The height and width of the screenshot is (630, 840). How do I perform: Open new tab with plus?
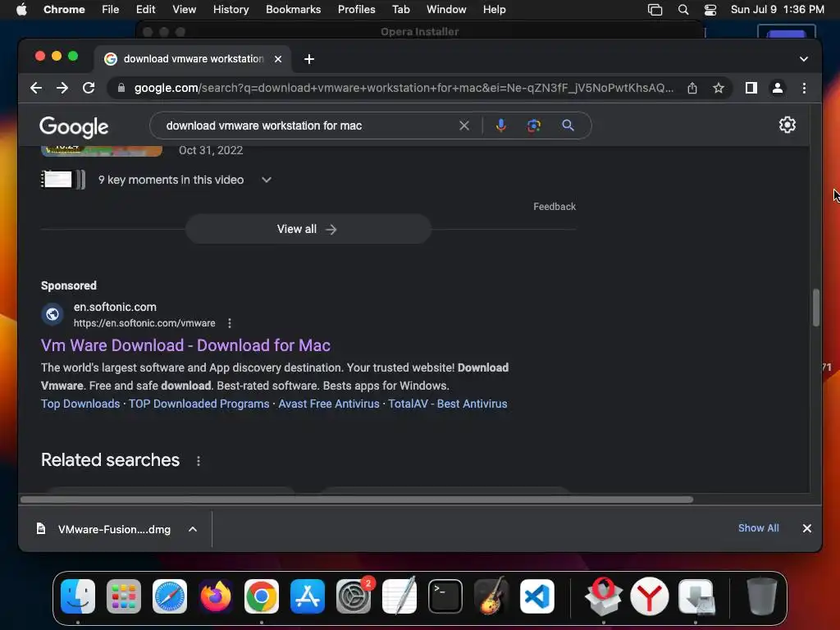pyautogui.click(x=309, y=59)
